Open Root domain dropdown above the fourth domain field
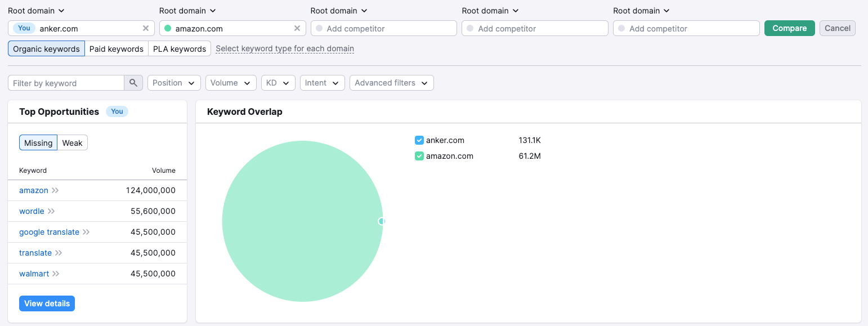Viewport: 868px width, 326px height. pos(490,11)
